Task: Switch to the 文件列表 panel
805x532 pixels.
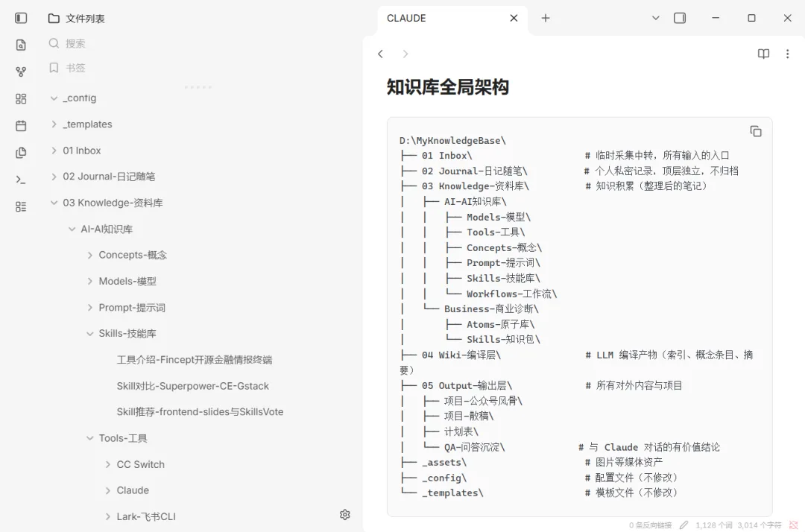Action: point(85,19)
